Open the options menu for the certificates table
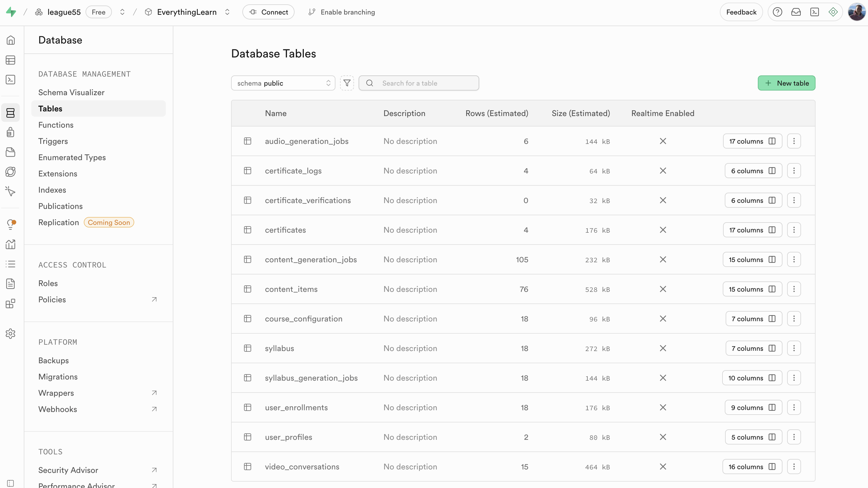The image size is (868, 488). click(793, 230)
